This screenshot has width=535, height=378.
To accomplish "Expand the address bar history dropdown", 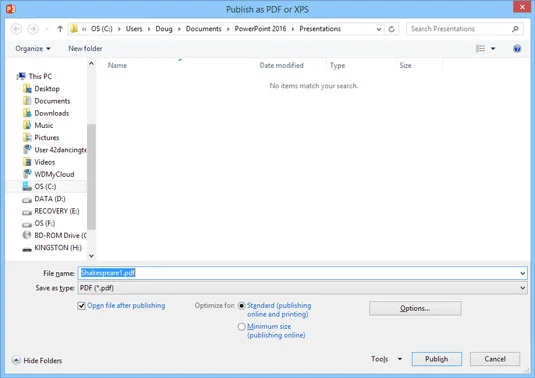I will coord(379,29).
